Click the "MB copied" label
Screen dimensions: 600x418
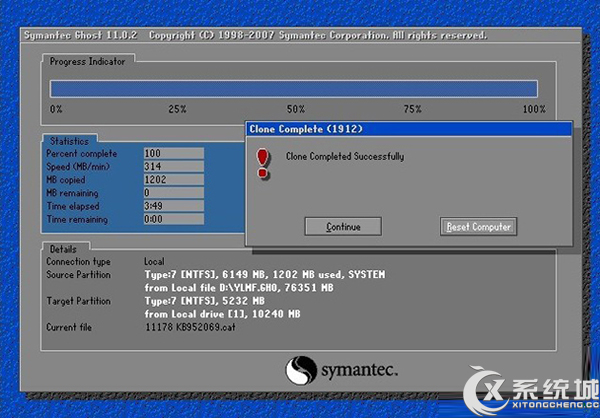click(x=66, y=180)
